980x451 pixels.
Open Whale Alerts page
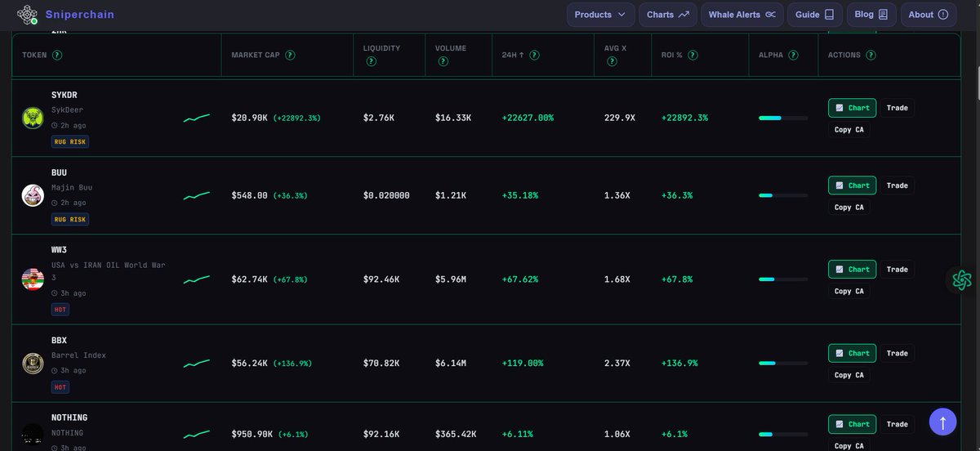742,15
